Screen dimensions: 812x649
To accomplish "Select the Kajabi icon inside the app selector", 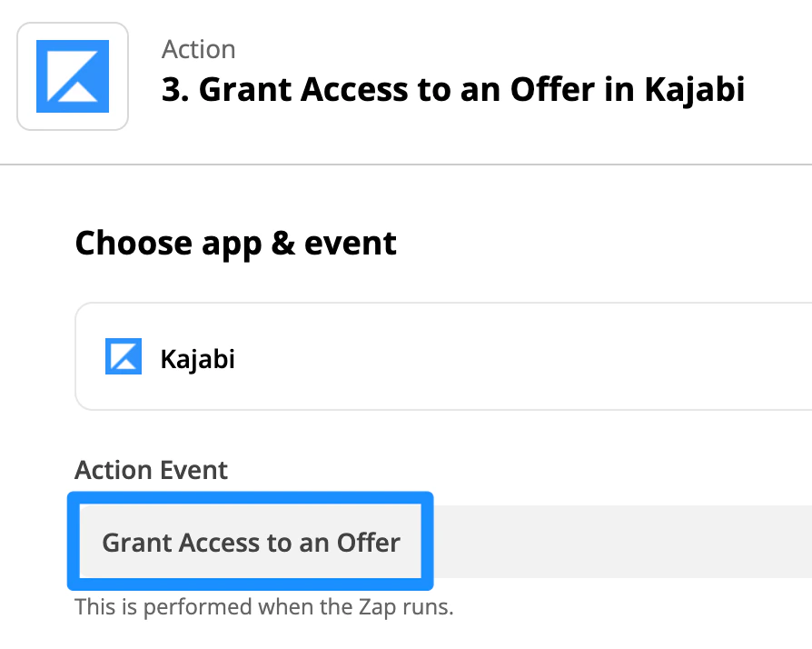I will click(x=124, y=356).
